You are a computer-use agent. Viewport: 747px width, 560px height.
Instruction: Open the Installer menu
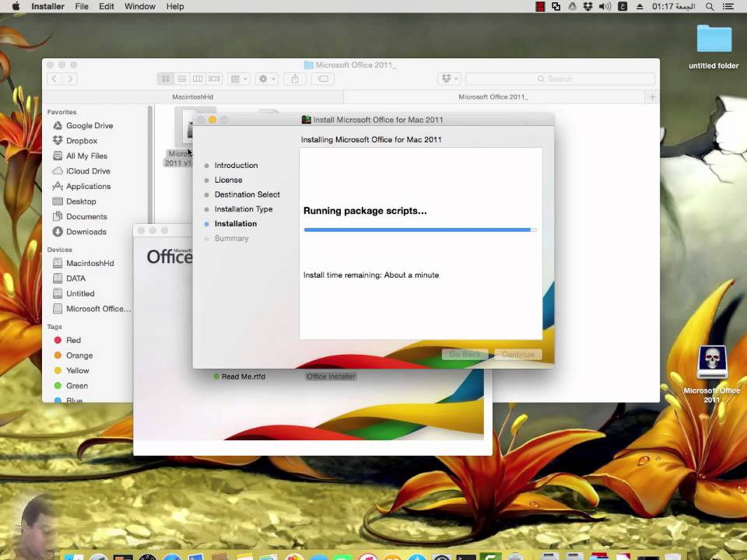47,6
